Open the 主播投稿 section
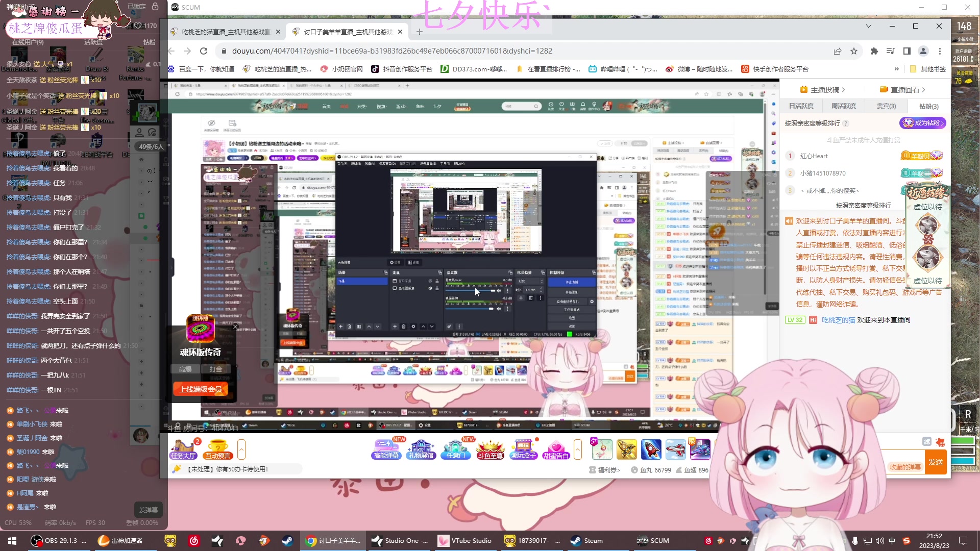This screenshot has height=551, width=980. click(822, 90)
